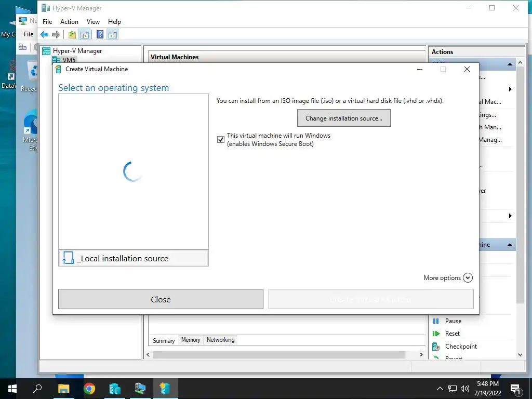
Task: Switch to the Summary tab
Action: click(x=164, y=340)
